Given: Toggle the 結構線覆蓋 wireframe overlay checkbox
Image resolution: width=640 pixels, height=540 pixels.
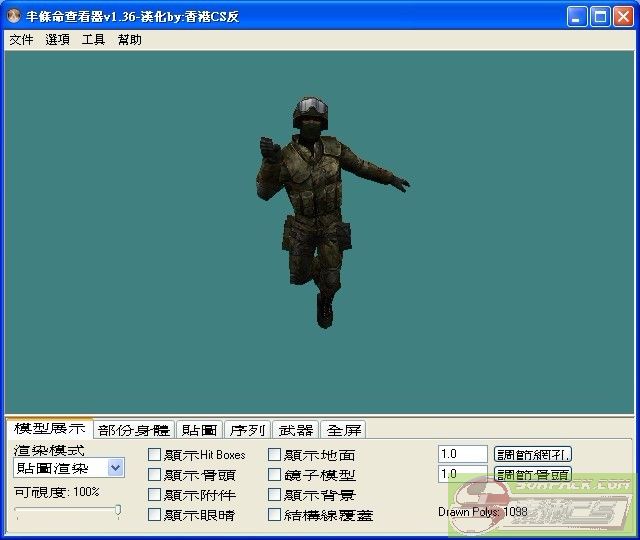Looking at the screenshot, I should pos(275,515).
